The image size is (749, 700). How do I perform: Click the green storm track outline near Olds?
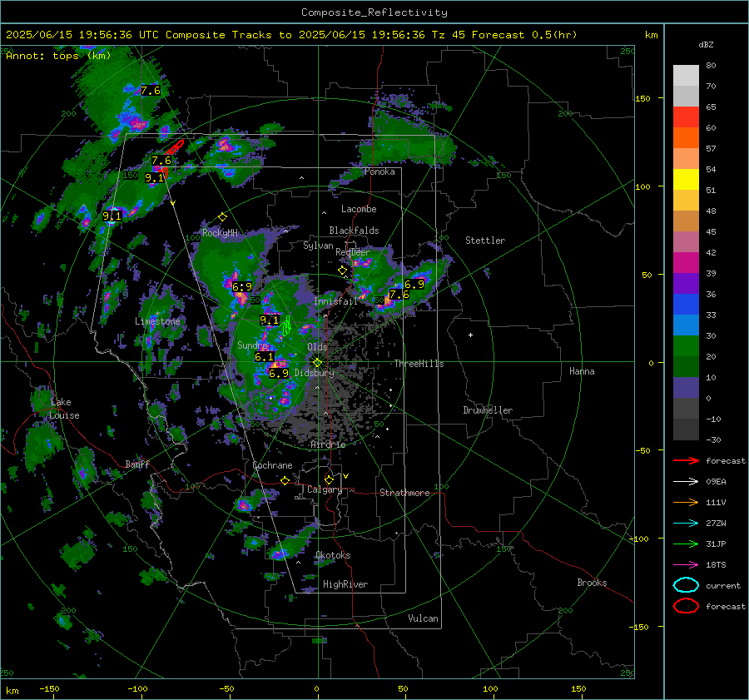(286, 325)
